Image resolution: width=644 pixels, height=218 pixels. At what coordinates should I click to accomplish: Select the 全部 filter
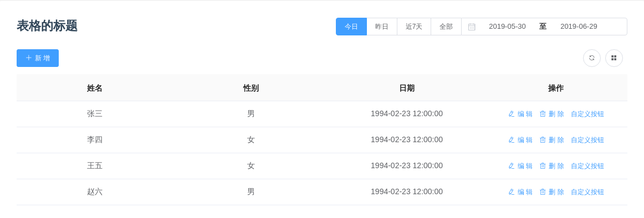[446, 27]
